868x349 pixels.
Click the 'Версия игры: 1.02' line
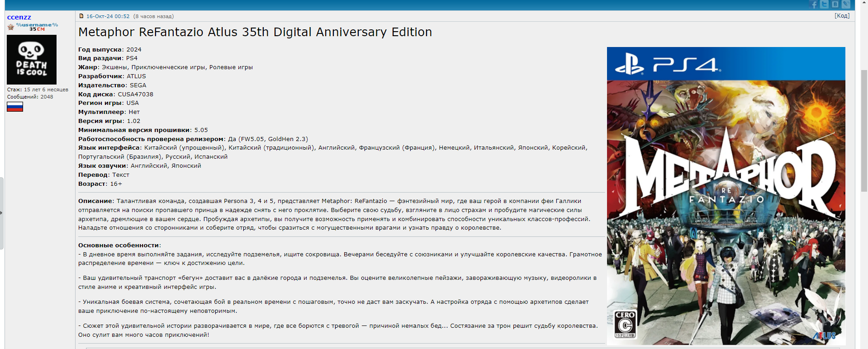pos(109,121)
